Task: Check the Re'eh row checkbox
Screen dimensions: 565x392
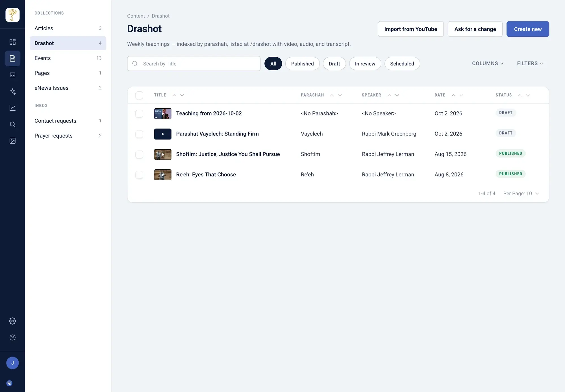Action: coord(139,175)
